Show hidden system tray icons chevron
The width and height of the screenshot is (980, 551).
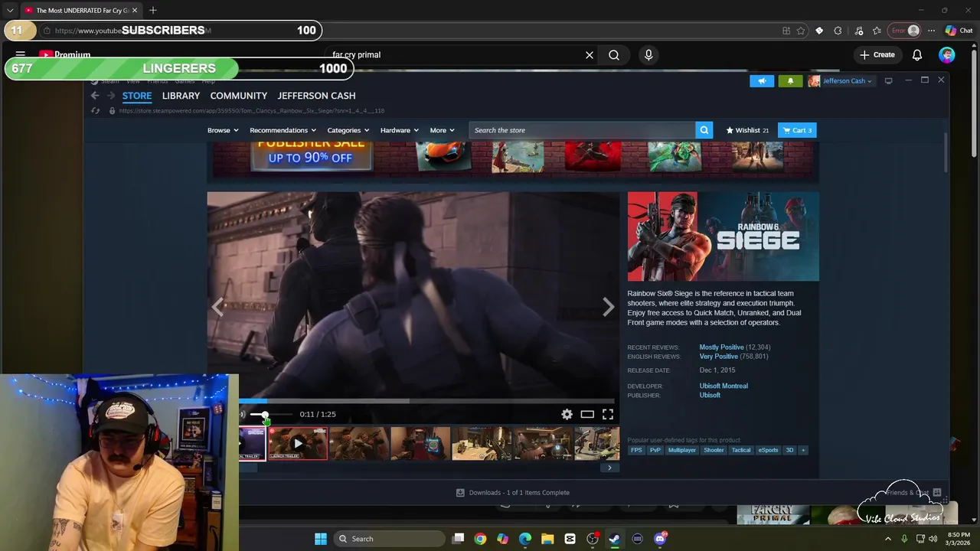pyautogui.click(x=888, y=539)
